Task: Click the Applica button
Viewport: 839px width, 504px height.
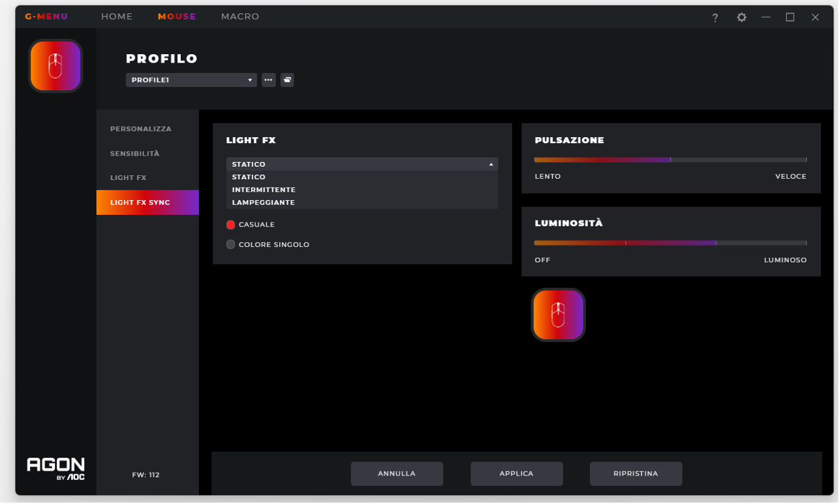Action: pyautogui.click(x=516, y=473)
